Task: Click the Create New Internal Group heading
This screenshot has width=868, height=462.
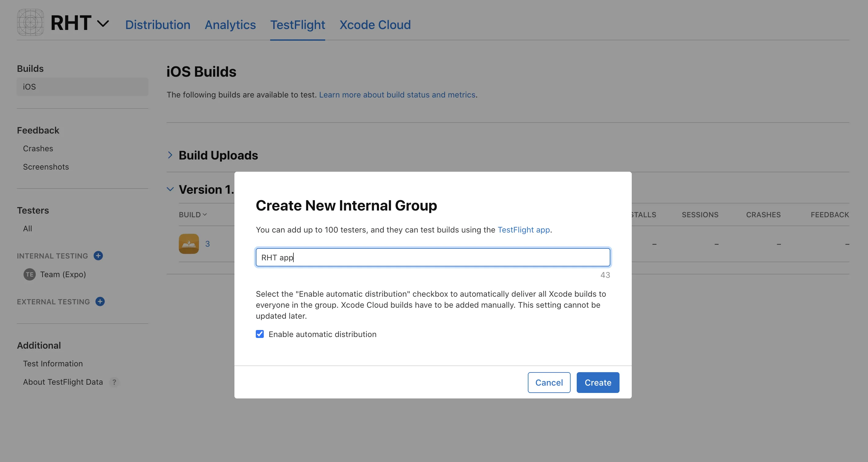Action: click(346, 205)
